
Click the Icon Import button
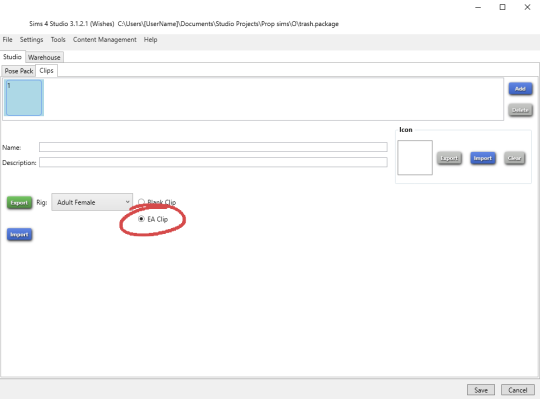click(483, 158)
